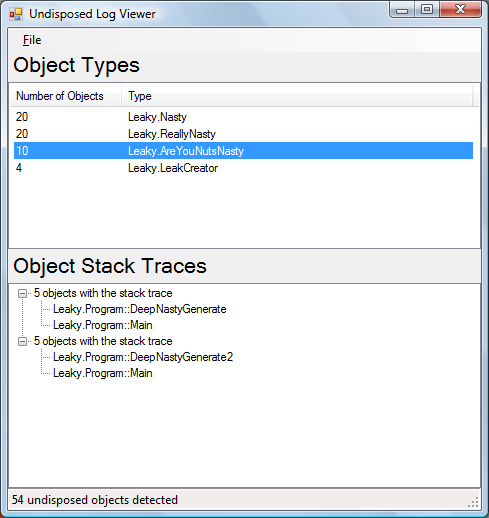Click the Undisposed Log Viewer app icon
Viewport: 489px width, 518px height.
pos(16,14)
